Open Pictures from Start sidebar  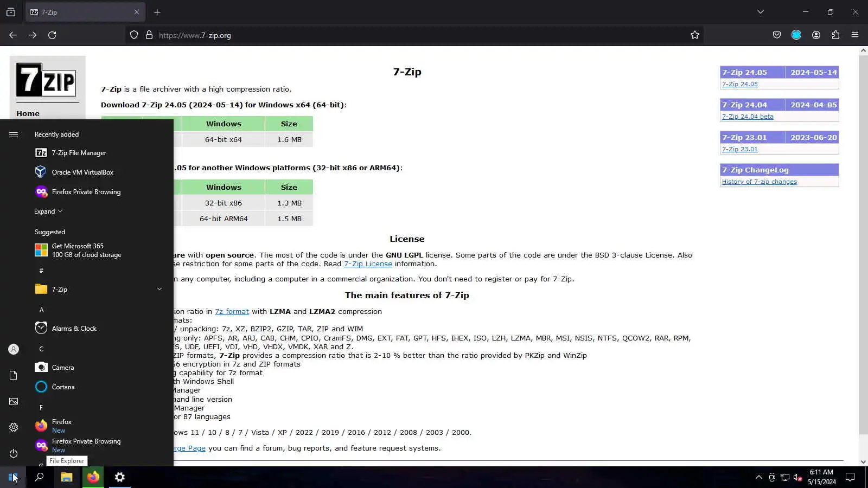click(x=14, y=401)
